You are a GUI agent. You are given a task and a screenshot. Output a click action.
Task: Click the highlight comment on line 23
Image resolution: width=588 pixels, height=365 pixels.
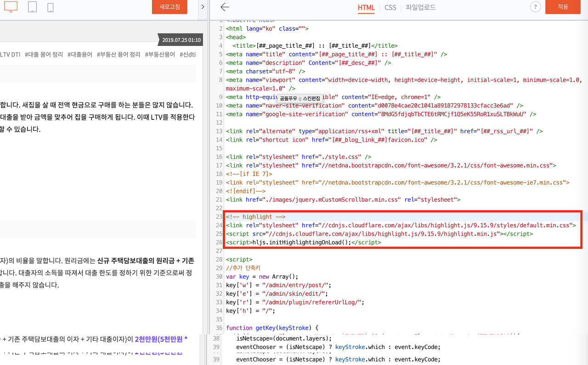pyautogui.click(x=256, y=217)
